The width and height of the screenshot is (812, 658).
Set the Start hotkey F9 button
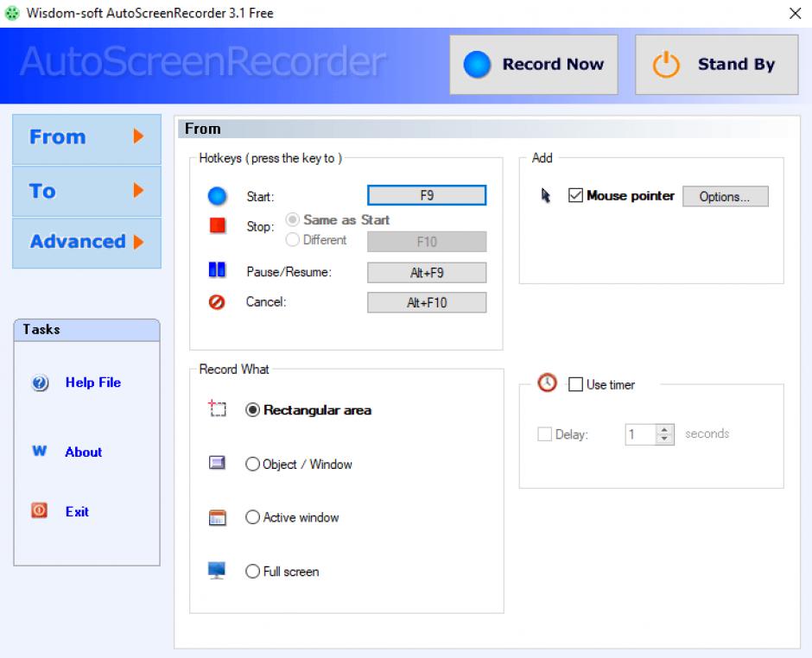click(427, 196)
